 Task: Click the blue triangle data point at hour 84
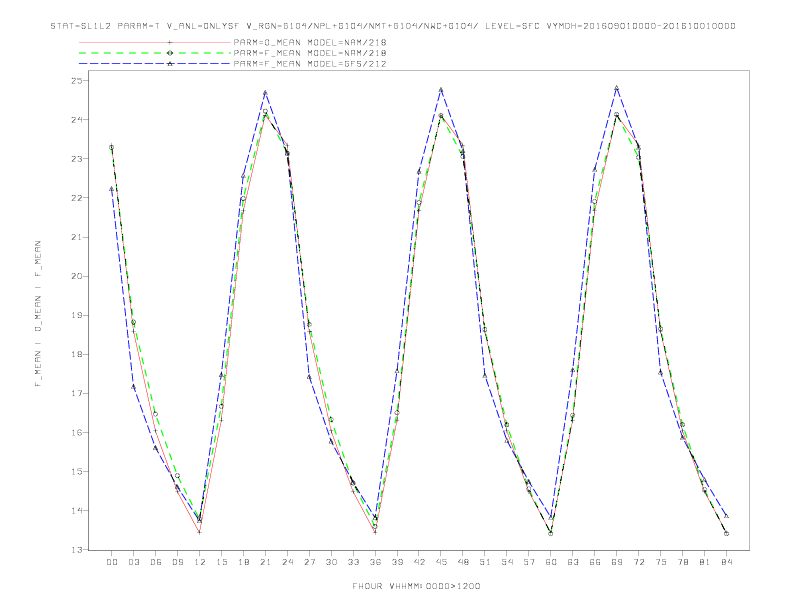726,516
